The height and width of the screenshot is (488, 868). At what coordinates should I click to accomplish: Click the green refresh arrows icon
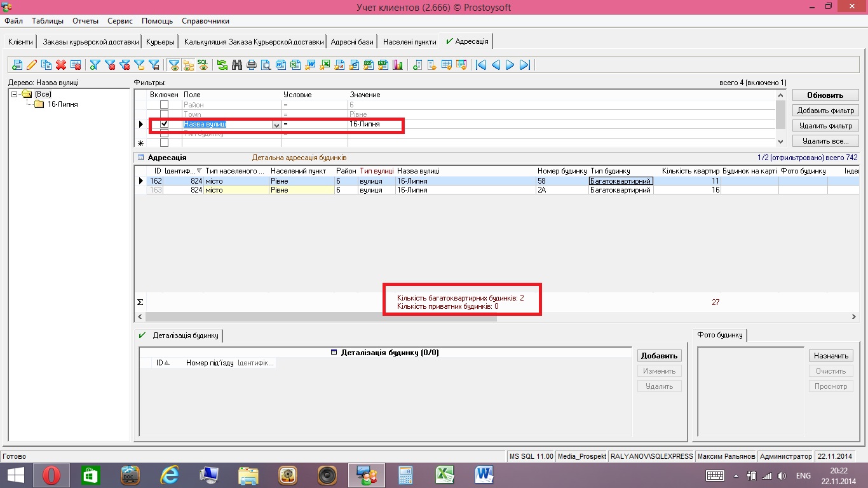click(x=222, y=65)
